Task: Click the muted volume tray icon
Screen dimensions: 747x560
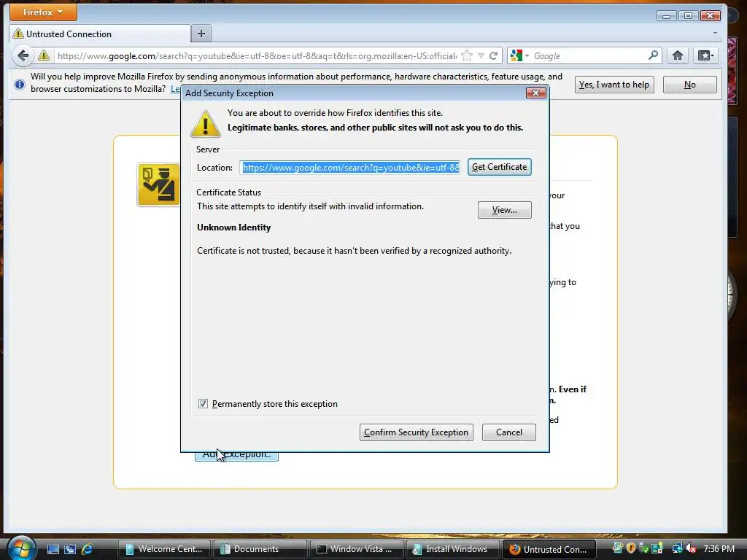Action: [x=691, y=549]
